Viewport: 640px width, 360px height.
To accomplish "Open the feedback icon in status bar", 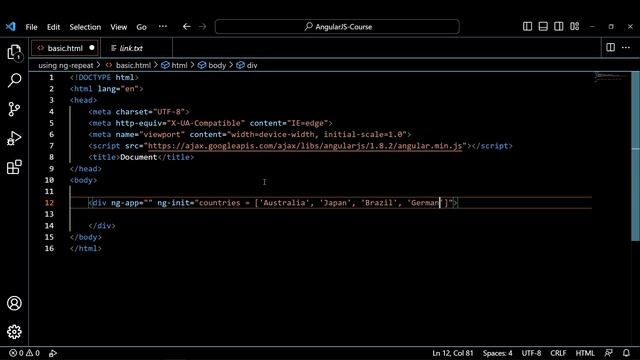I will 609,353.
